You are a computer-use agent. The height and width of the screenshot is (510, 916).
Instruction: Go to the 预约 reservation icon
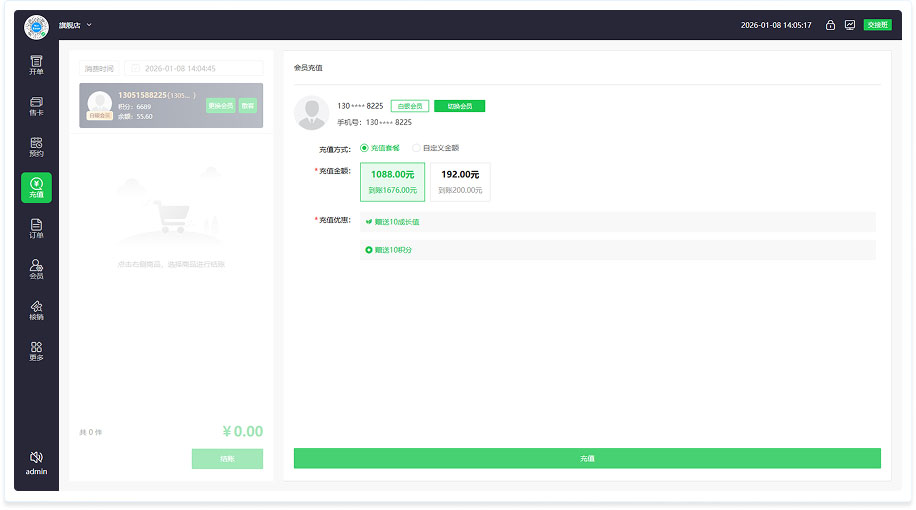click(36, 147)
